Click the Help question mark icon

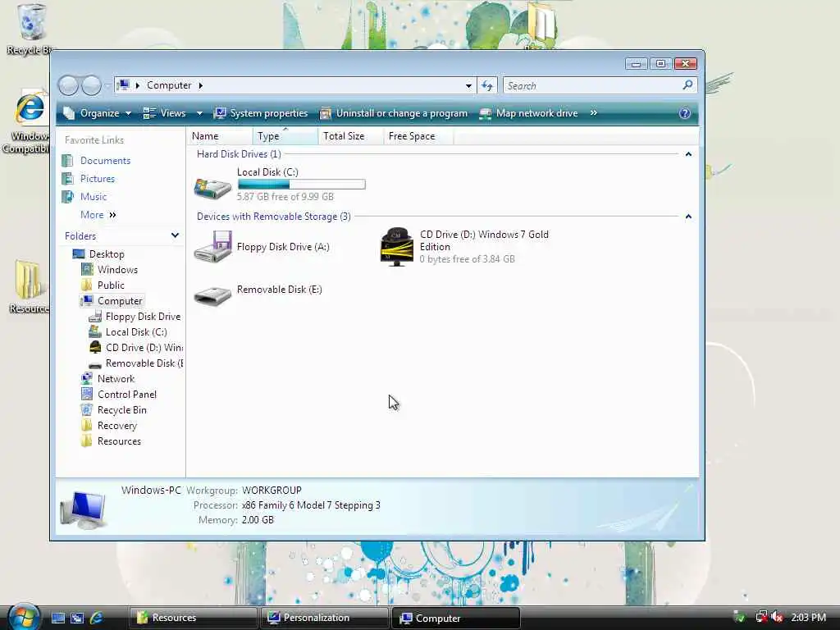pos(685,113)
